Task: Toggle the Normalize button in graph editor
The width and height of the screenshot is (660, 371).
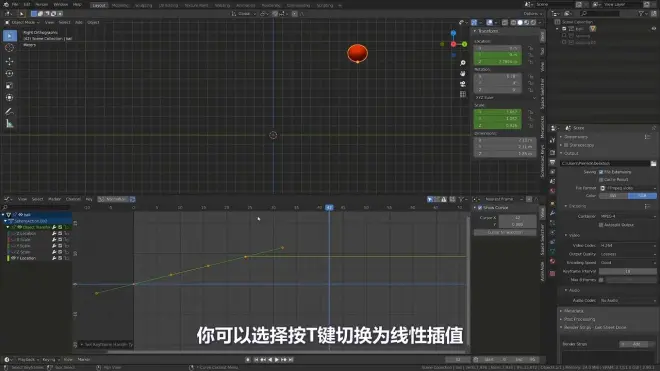Action: coord(114,199)
